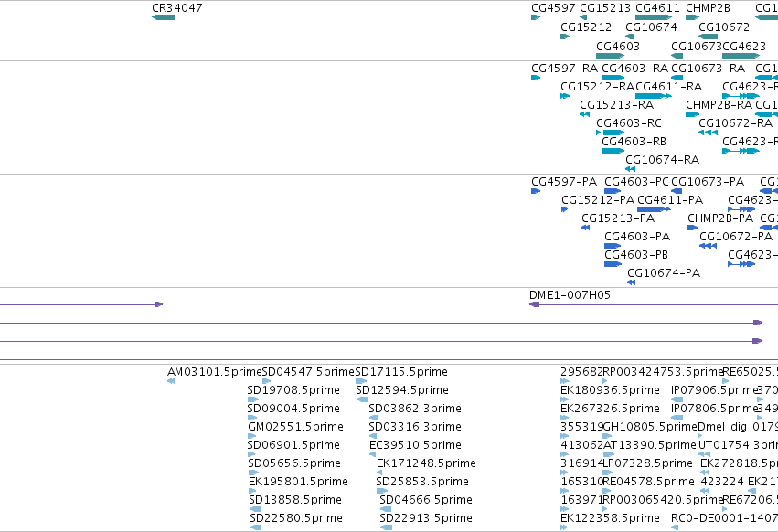Click the CG15212 gene label
778x532 pixels.
pyautogui.click(x=586, y=27)
